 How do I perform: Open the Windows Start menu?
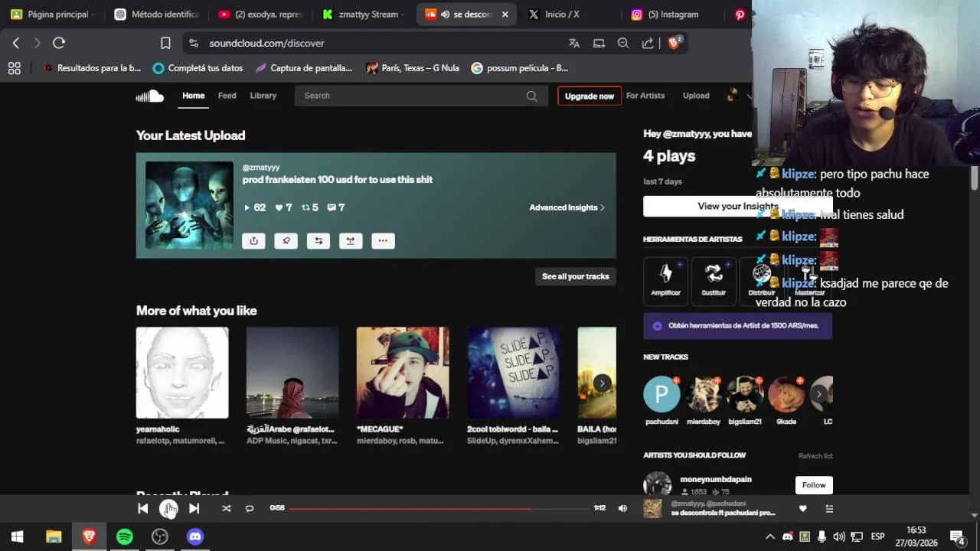tap(17, 536)
